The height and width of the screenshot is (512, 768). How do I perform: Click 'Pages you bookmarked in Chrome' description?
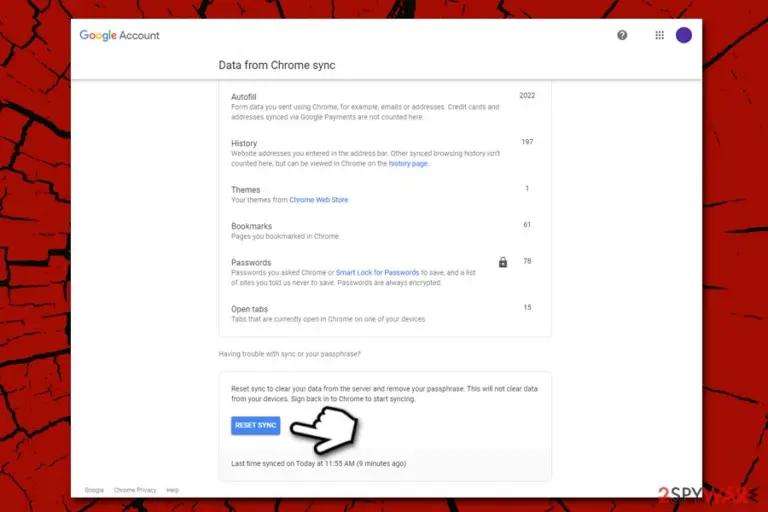[285, 236]
